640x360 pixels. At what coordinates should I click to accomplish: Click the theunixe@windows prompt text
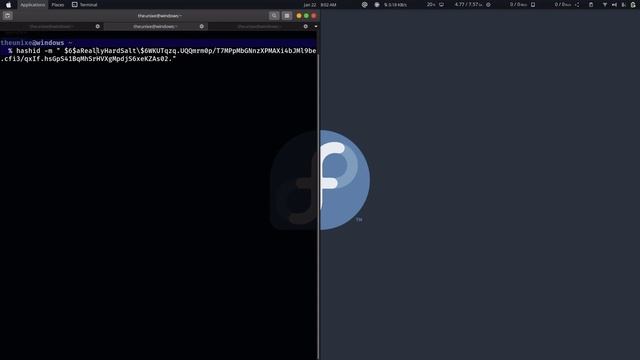click(32, 43)
